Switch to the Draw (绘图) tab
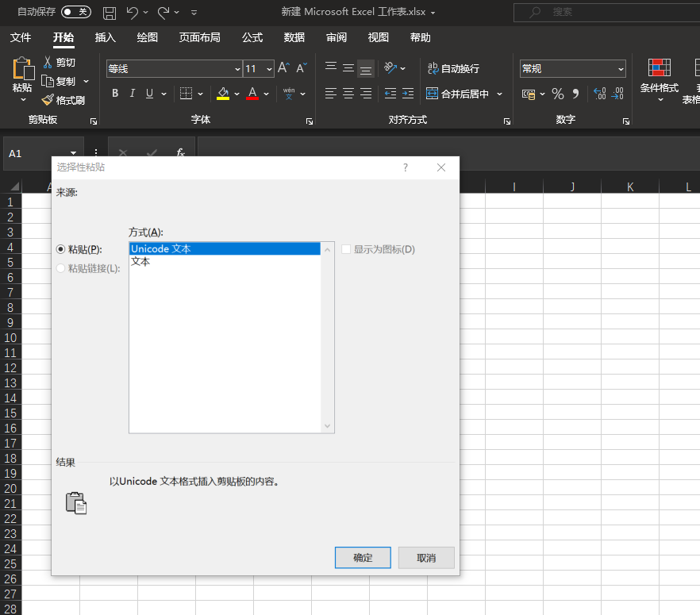Screen dimensions: 700x615 click(148, 37)
